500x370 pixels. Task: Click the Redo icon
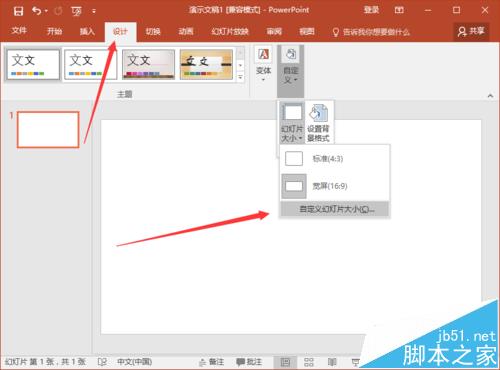58,11
